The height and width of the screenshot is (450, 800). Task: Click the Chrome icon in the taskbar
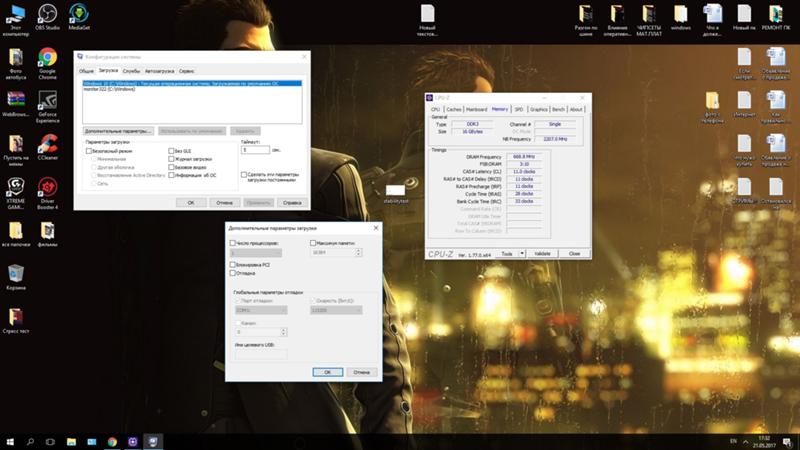click(x=112, y=441)
